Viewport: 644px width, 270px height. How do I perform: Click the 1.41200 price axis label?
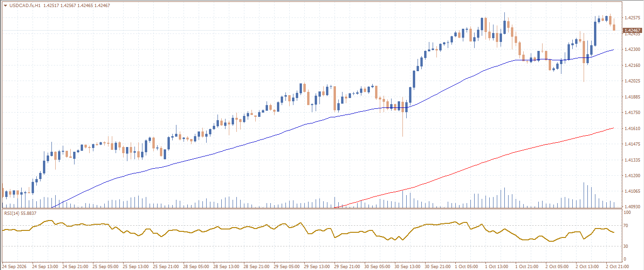click(x=632, y=176)
